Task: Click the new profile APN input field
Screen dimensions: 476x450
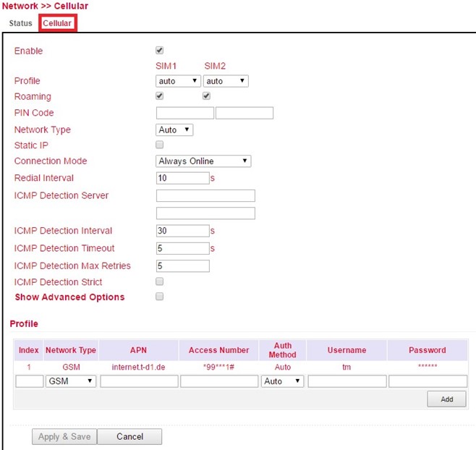Action: [139, 381]
